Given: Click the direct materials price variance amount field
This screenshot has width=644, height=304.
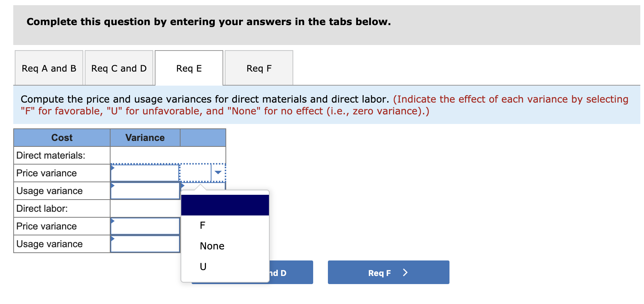Looking at the screenshot, I should point(145,173).
